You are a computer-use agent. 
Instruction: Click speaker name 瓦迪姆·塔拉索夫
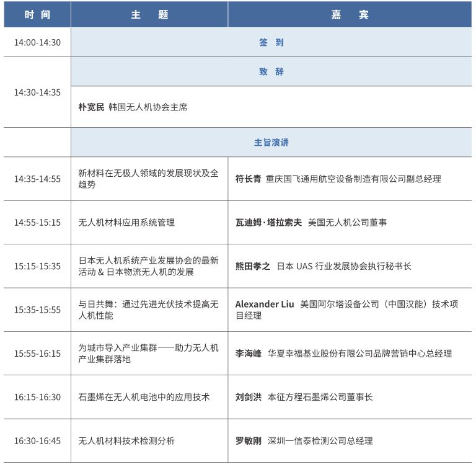[x=268, y=222]
